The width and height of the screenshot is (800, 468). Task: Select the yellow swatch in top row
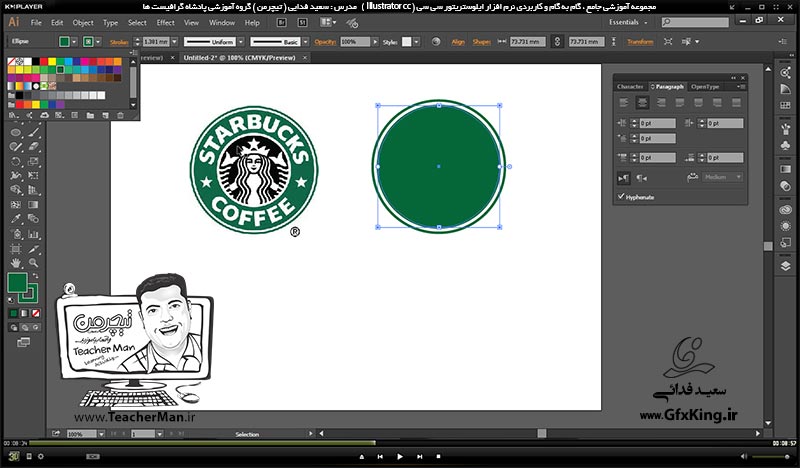52,62
